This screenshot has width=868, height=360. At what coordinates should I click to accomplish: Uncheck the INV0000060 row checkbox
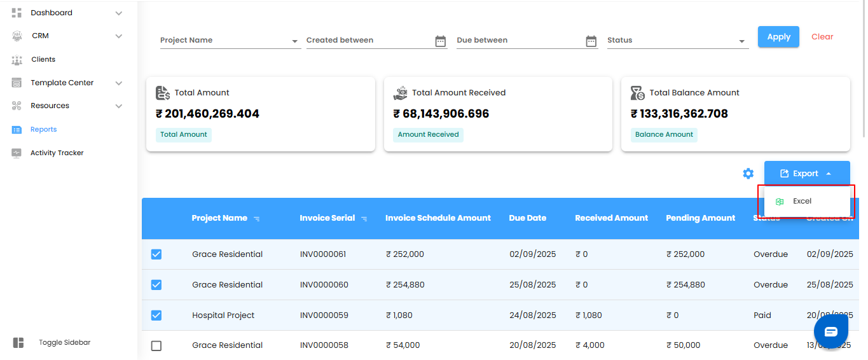pos(156,285)
